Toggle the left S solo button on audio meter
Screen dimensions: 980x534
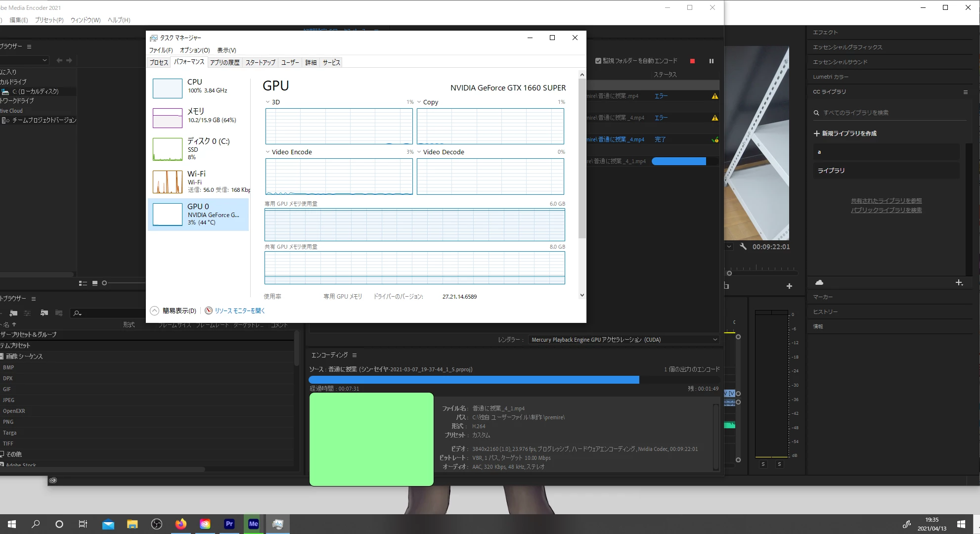763,464
